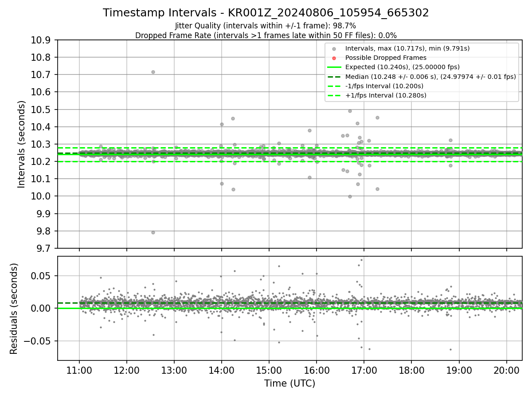This screenshot has width=532, height=399.
Task: Click legend entry '+1/fps Interval (10.280s)'
Action: [x=386, y=95]
